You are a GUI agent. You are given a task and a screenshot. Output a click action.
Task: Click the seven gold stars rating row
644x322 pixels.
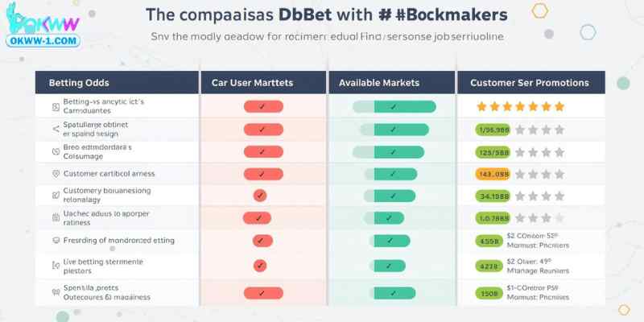[520, 107]
